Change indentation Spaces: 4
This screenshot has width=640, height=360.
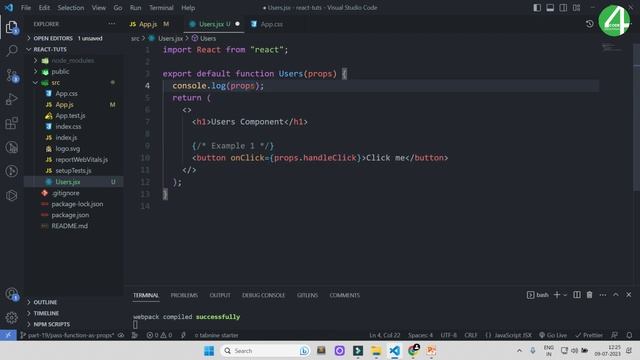click(x=420, y=335)
